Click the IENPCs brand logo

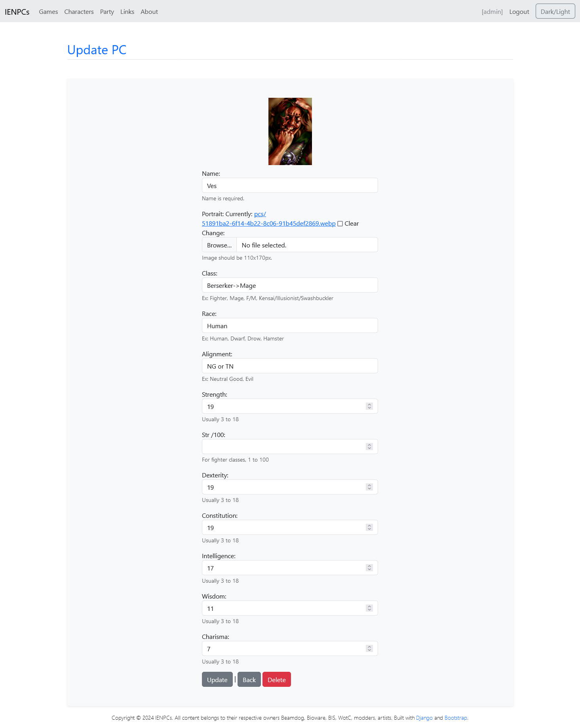[17, 12]
